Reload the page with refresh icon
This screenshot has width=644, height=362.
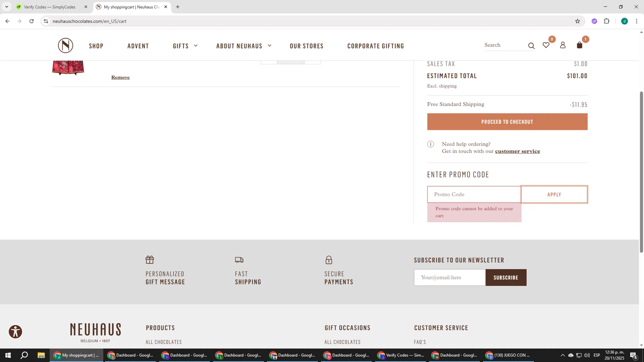[x=31, y=21]
